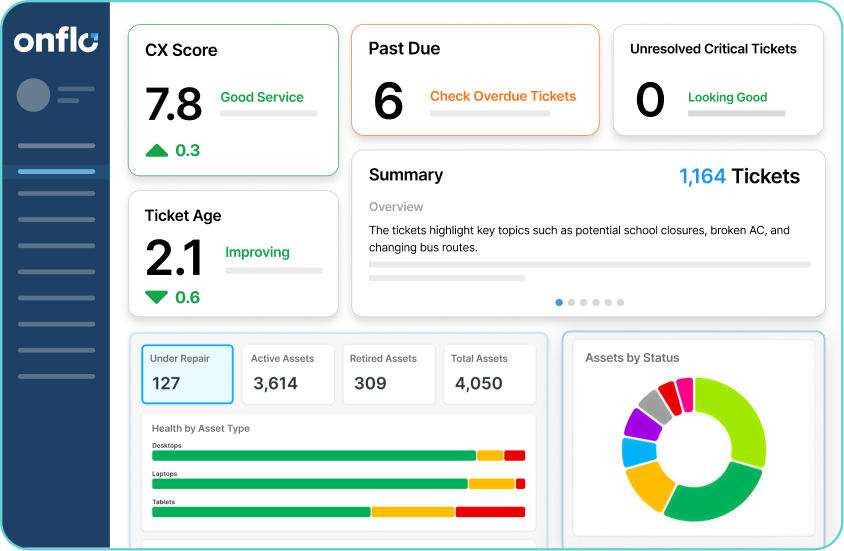This screenshot has width=844, height=551.
Task: Open the CX Score card
Action: 234,100
